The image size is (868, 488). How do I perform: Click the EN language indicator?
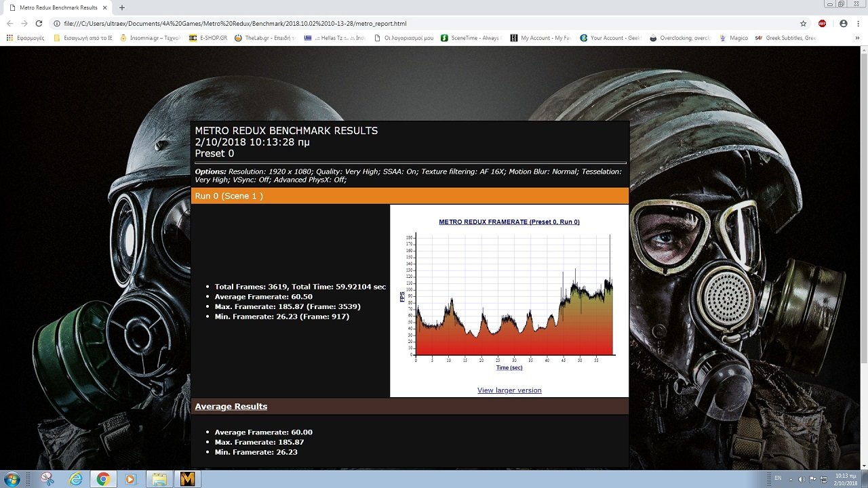[778, 479]
